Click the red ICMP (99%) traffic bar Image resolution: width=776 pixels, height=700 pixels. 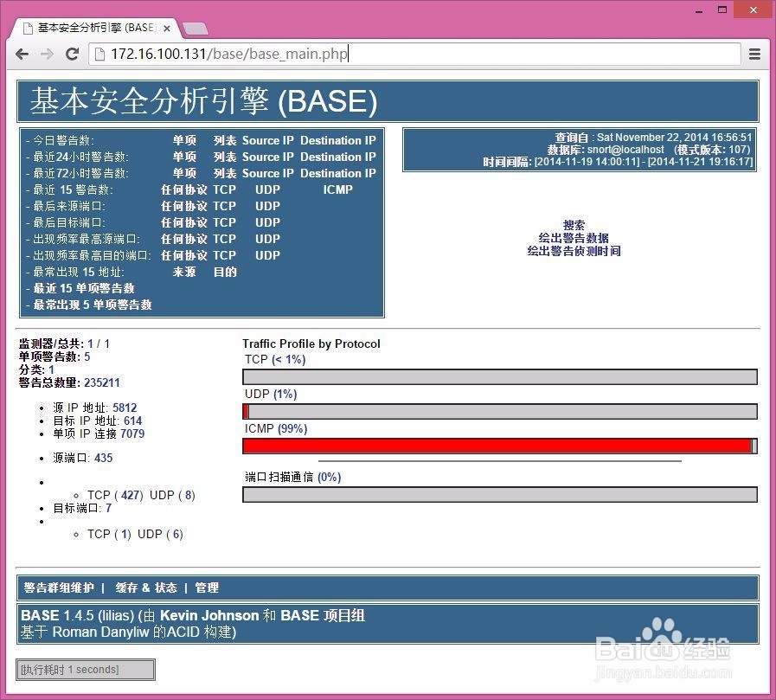click(x=497, y=446)
